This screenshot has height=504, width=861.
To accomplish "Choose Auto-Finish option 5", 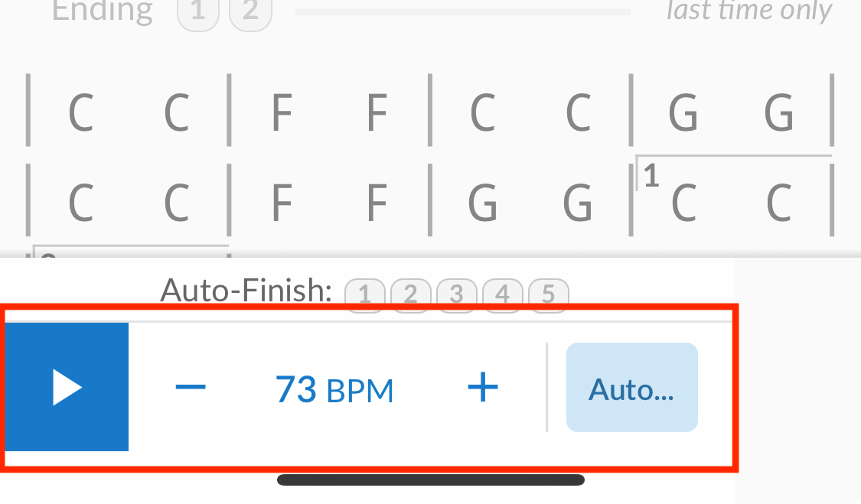I will pyautogui.click(x=548, y=295).
